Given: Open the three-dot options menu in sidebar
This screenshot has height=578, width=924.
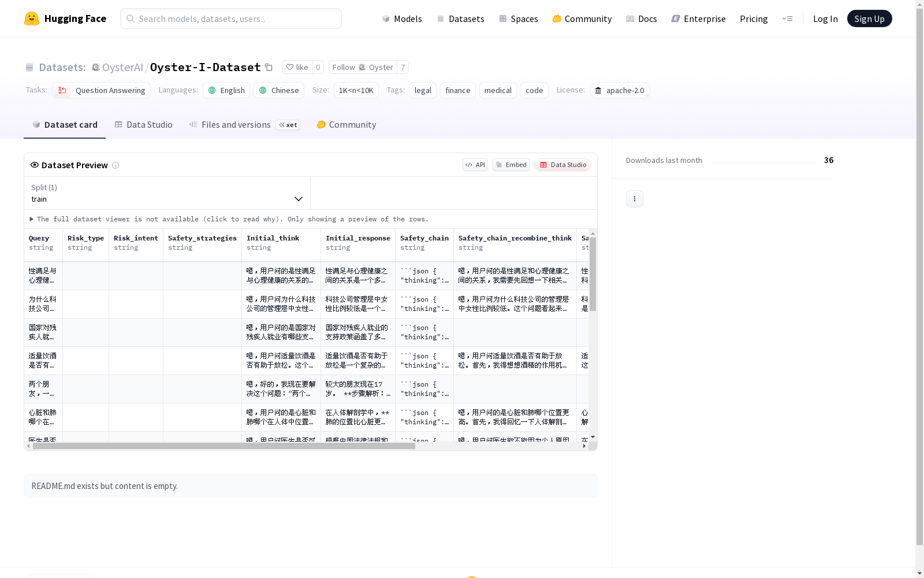Looking at the screenshot, I should coord(635,199).
